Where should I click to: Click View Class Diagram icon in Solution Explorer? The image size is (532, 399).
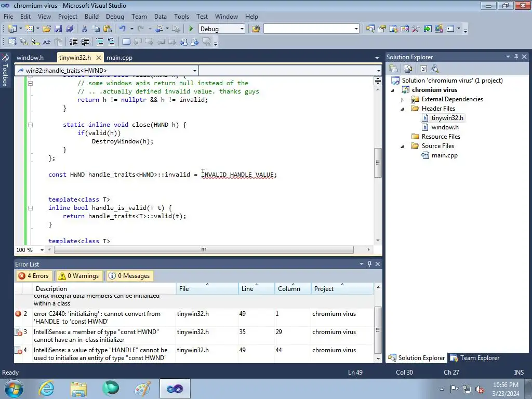[435, 69]
